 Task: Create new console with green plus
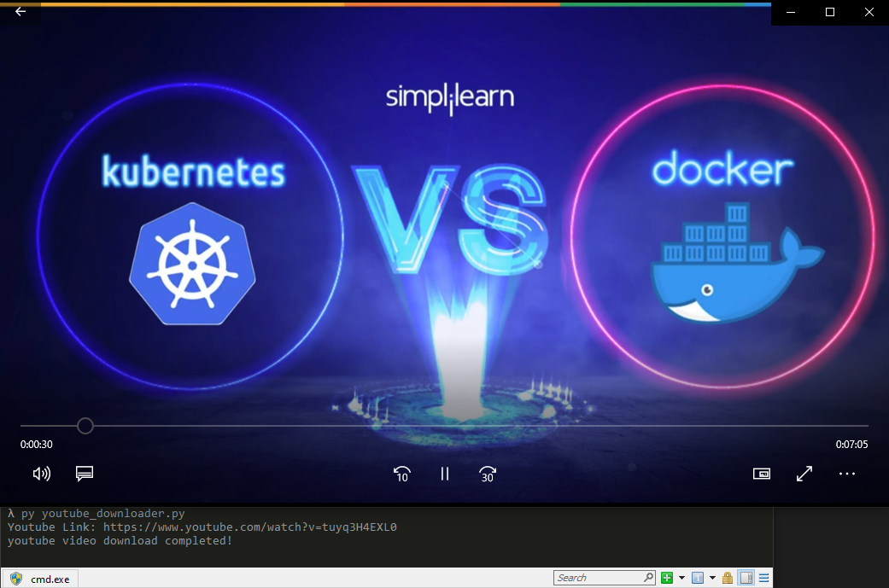click(667, 578)
